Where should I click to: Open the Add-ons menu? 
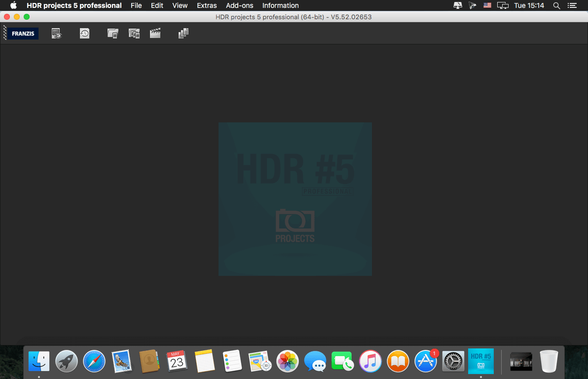click(239, 5)
